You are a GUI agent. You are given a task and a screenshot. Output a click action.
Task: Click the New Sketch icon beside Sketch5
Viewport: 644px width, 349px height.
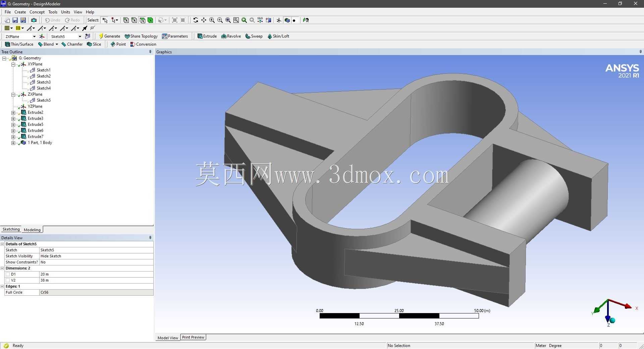coord(88,36)
